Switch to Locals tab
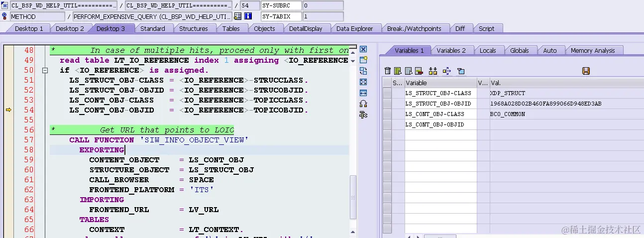The width and height of the screenshot is (644, 238). (488, 50)
